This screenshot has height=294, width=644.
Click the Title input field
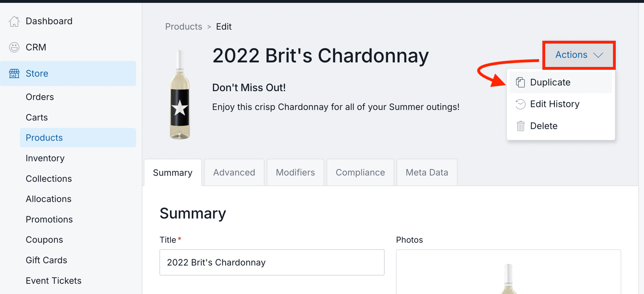(272, 262)
